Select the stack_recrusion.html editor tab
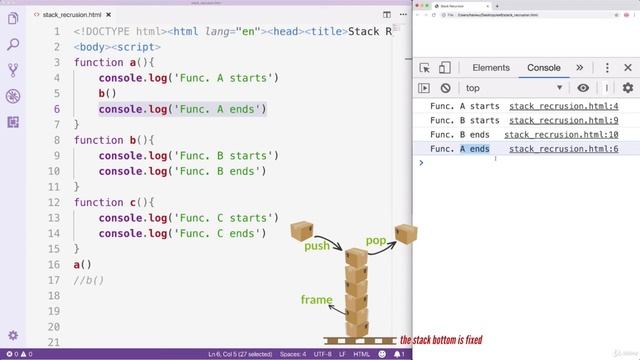Screen dimensions: 640x360 pos(72,15)
